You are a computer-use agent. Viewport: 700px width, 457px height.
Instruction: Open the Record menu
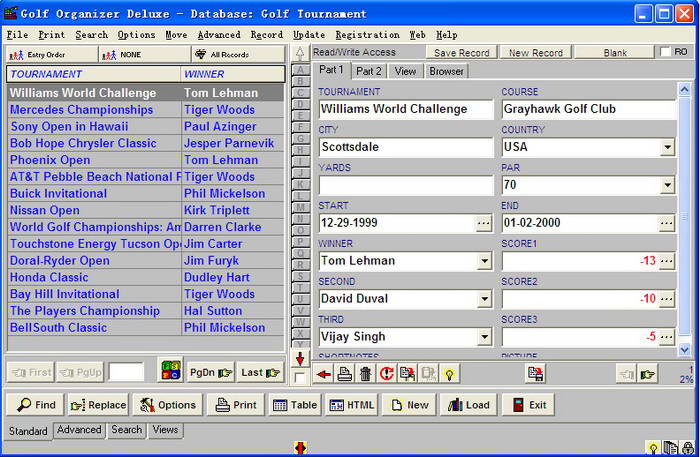coord(267,35)
